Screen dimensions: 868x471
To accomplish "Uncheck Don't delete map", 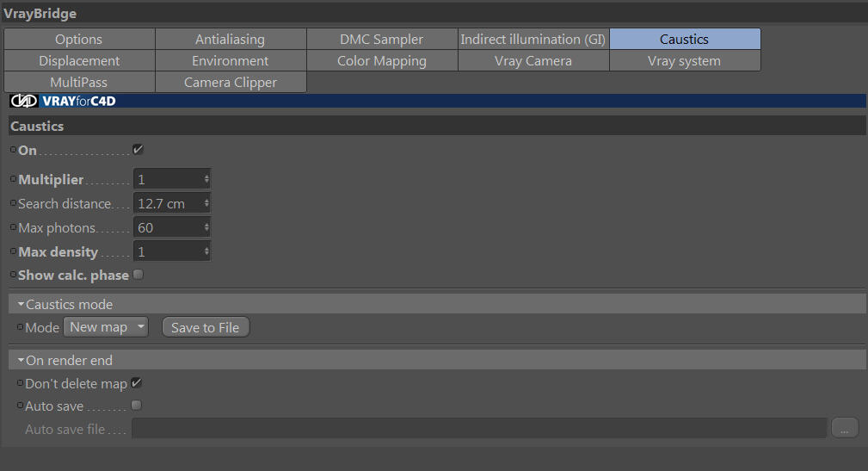I will pos(136,383).
